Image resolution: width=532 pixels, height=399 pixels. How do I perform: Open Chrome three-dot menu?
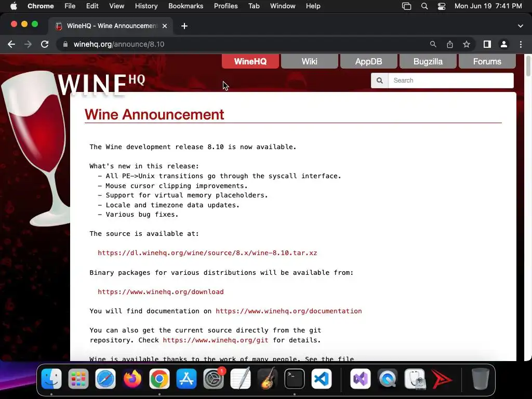[521, 44]
